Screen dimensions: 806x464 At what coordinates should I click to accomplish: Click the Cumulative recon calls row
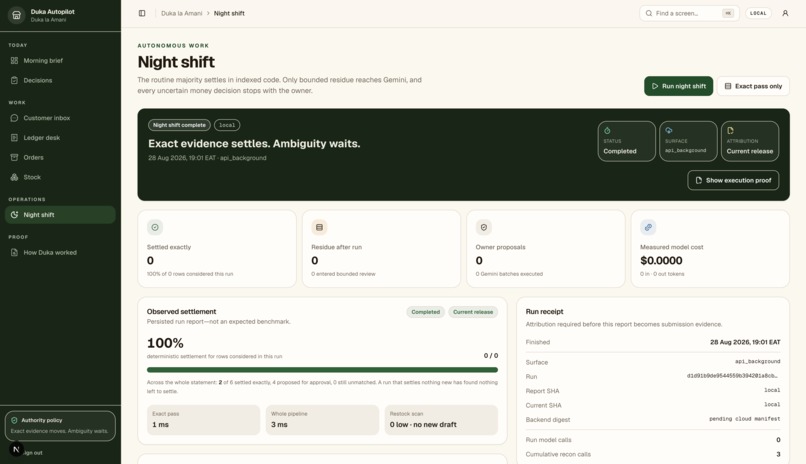[653, 454]
